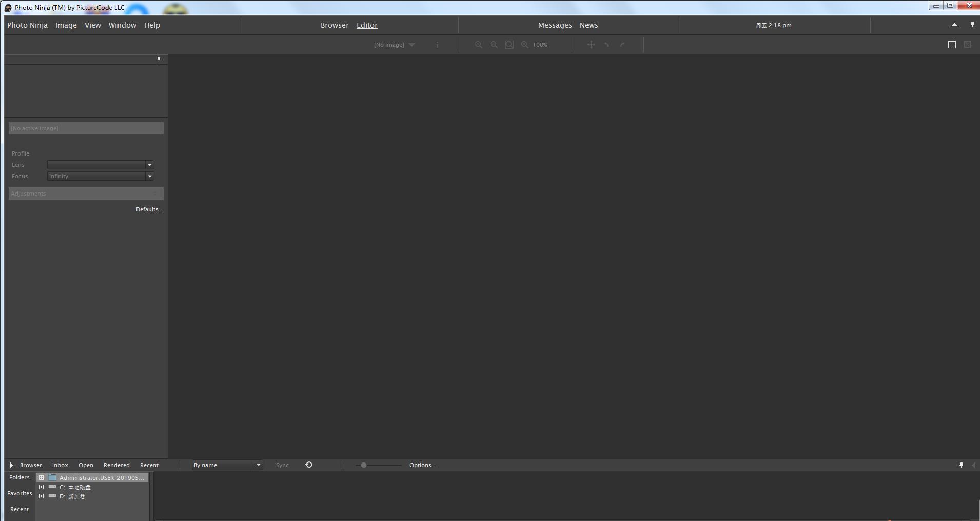Click the thumbnail size slider handle
The image size is (980, 521).
click(364, 465)
